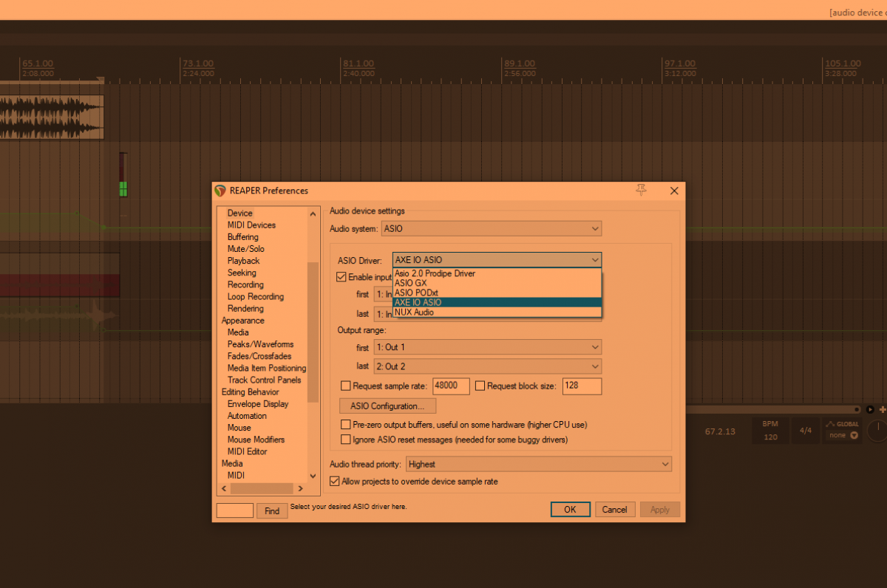
Task: Click the GLOBAL automation envelope icon
Action: click(830, 424)
